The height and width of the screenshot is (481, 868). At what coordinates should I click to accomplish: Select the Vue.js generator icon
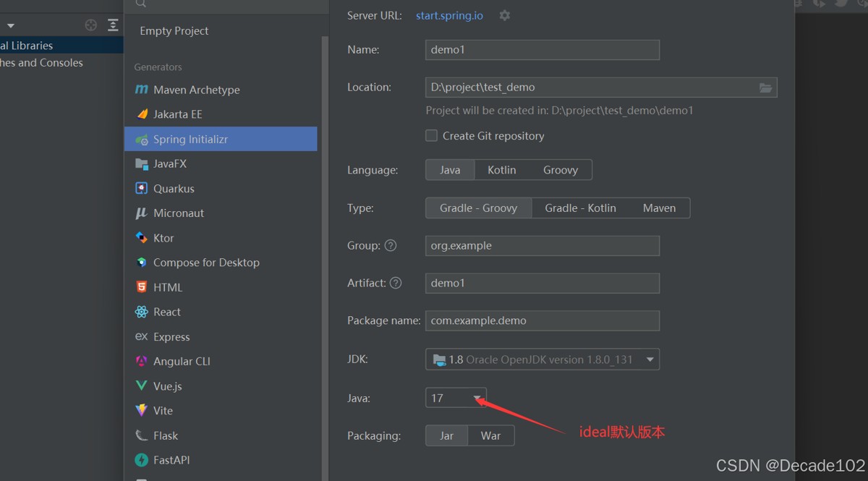click(x=142, y=386)
